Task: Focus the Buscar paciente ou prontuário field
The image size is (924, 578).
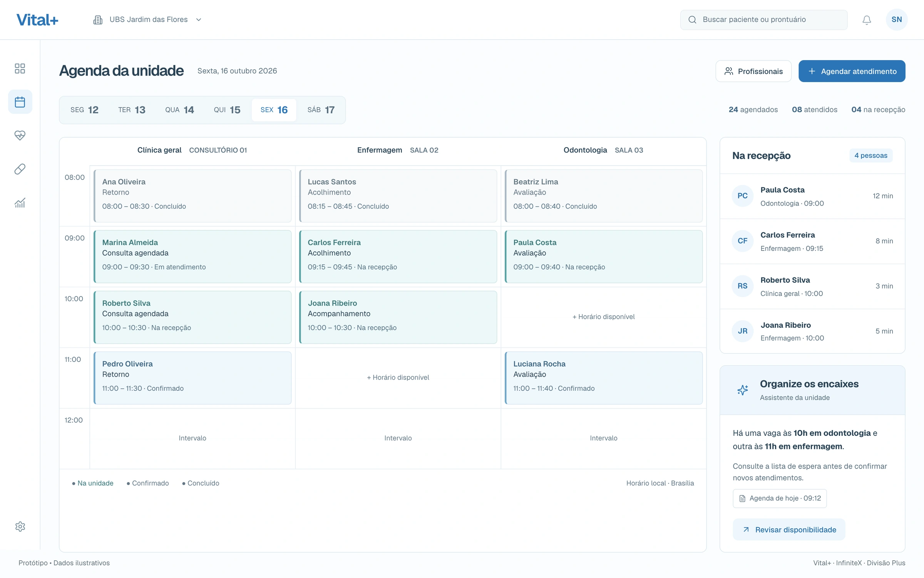Action: coord(764,20)
